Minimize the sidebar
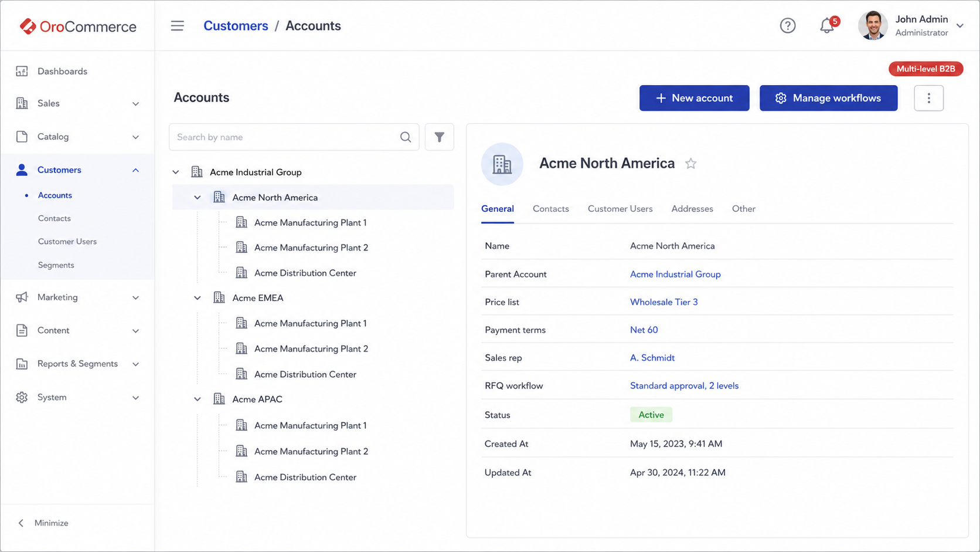 click(x=44, y=523)
